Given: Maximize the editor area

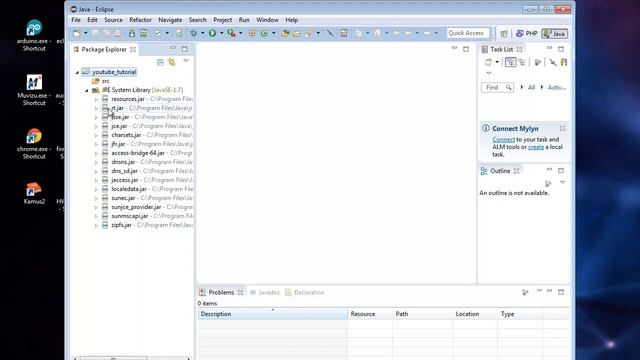Looking at the screenshot, I should coord(466,49).
